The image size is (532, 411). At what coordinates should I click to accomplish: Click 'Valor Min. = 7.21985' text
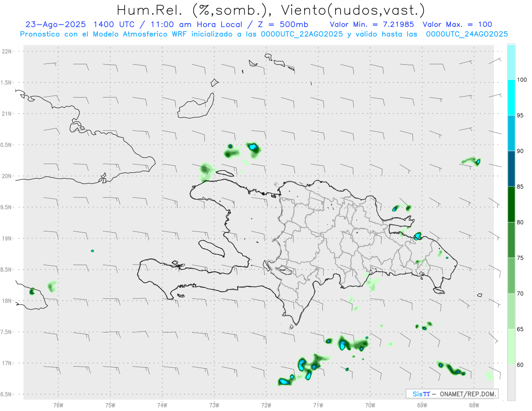click(x=373, y=24)
